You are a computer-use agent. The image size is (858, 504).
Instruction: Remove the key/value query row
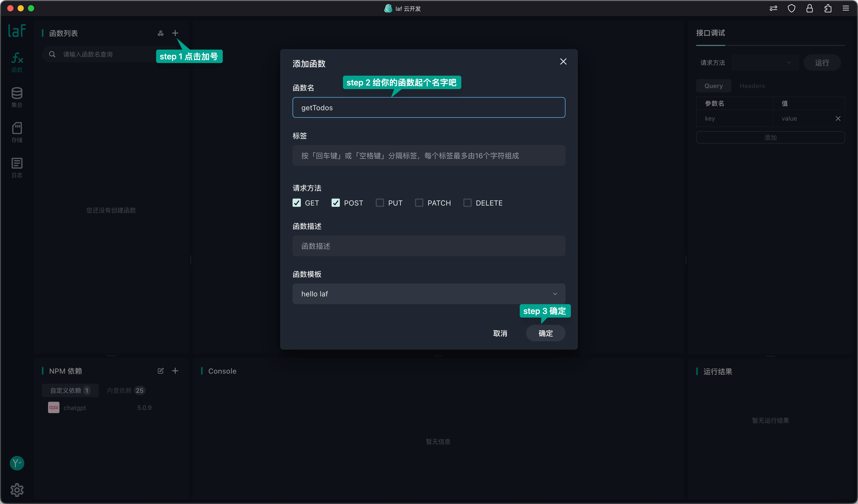click(838, 118)
